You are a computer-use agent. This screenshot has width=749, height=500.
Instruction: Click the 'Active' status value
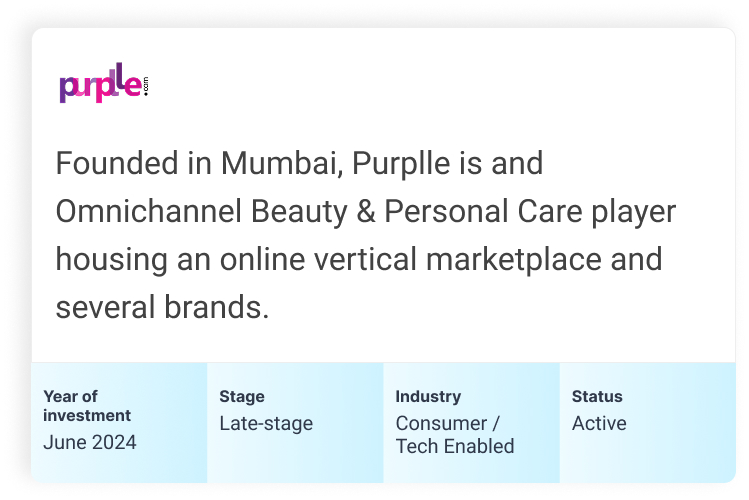599,424
